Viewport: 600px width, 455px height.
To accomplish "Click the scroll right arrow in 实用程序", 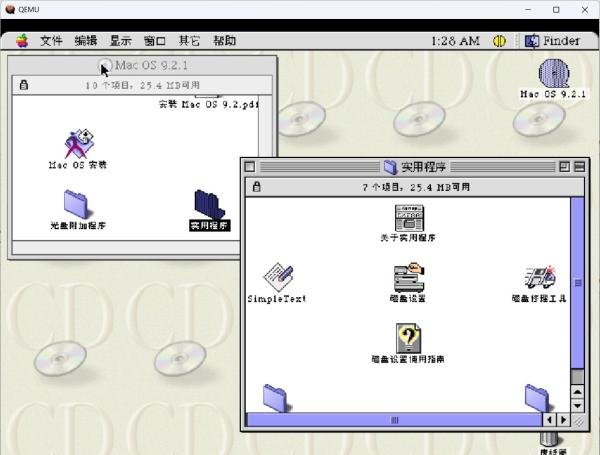I will pos(563,420).
